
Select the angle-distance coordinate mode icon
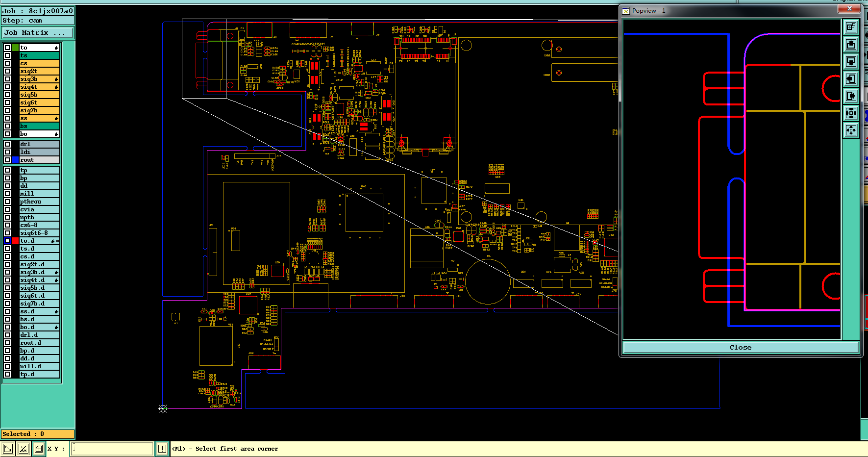click(x=23, y=449)
